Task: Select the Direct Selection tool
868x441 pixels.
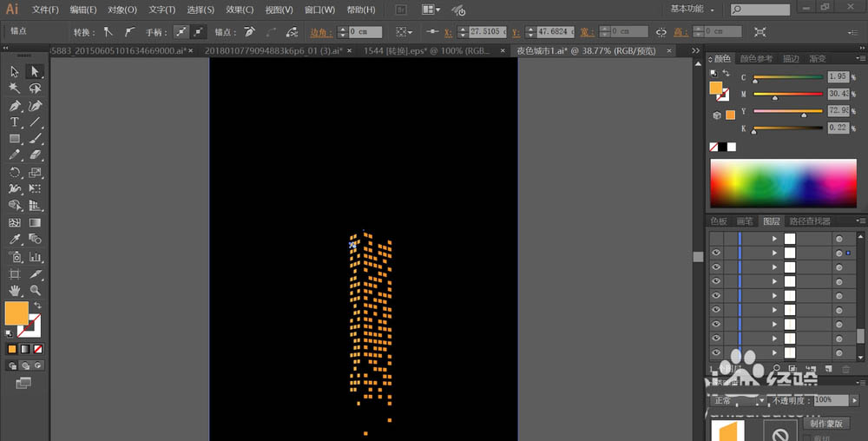Action: [x=35, y=71]
